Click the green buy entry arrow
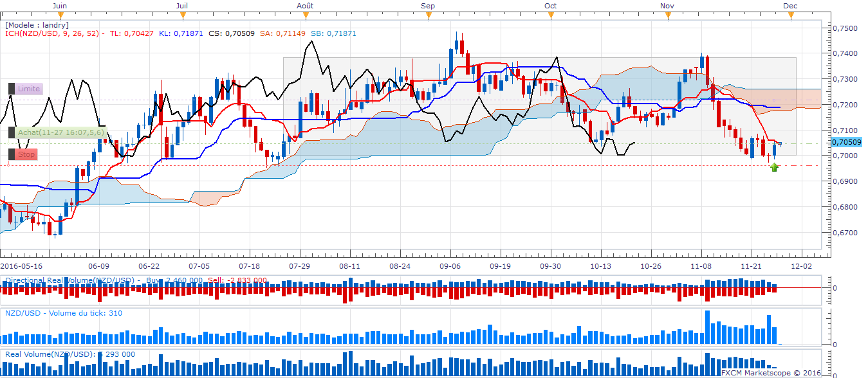 (x=775, y=167)
